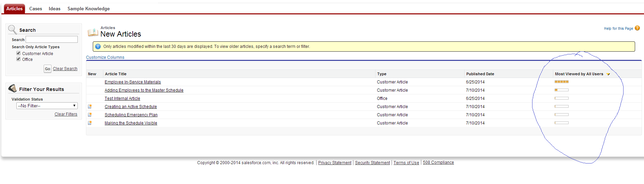Uncheck the Office article type checkbox
644x184 pixels.
tap(18, 59)
